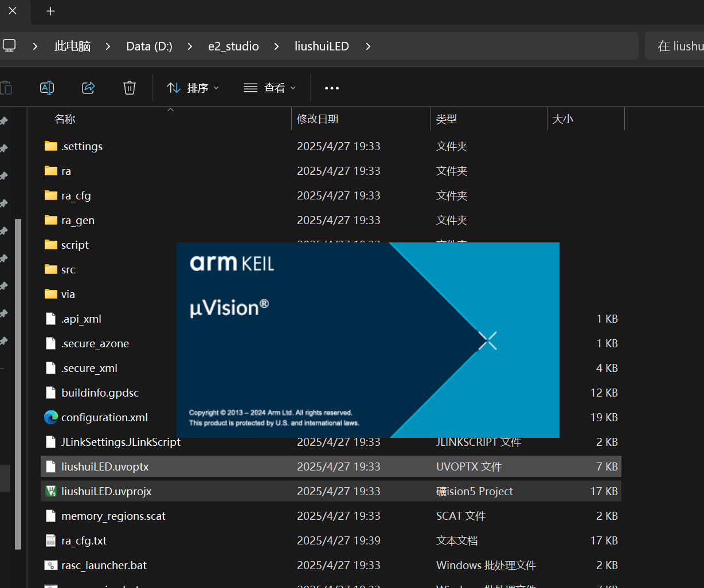This screenshot has width=704, height=588.
Task: Select the src folder name
Action: coord(68,270)
